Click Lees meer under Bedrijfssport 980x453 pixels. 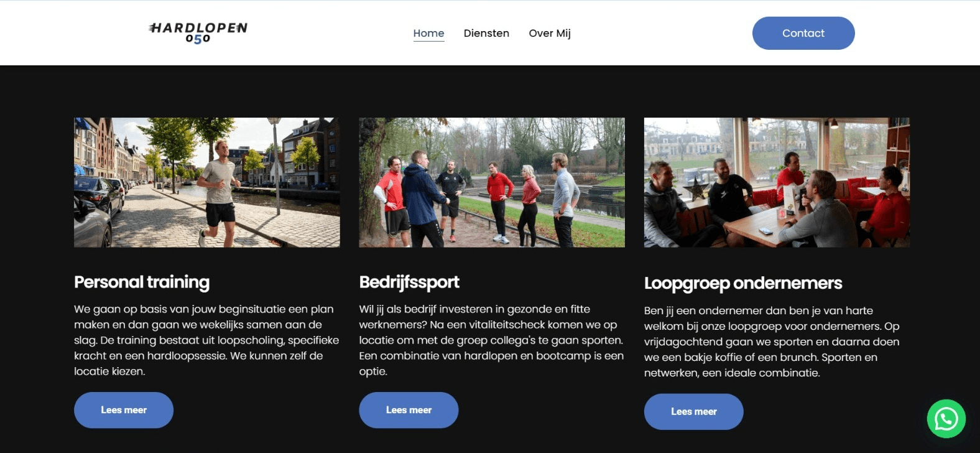click(x=409, y=410)
